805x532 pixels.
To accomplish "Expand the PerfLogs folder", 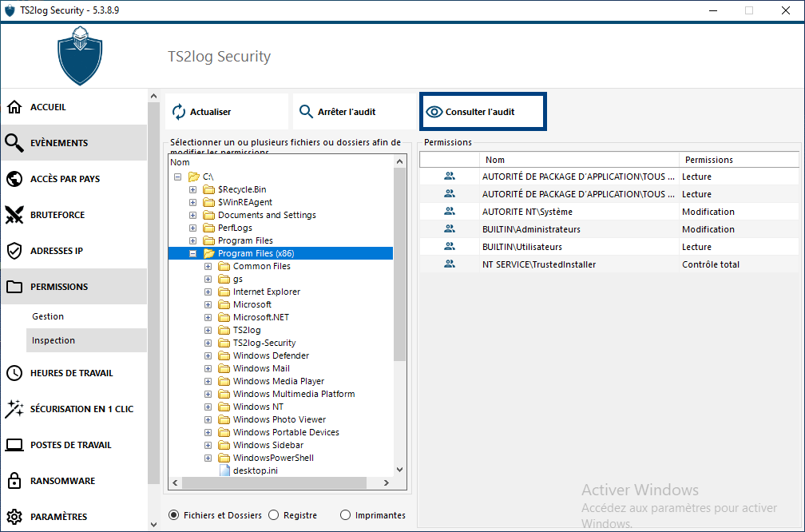I will click(192, 228).
